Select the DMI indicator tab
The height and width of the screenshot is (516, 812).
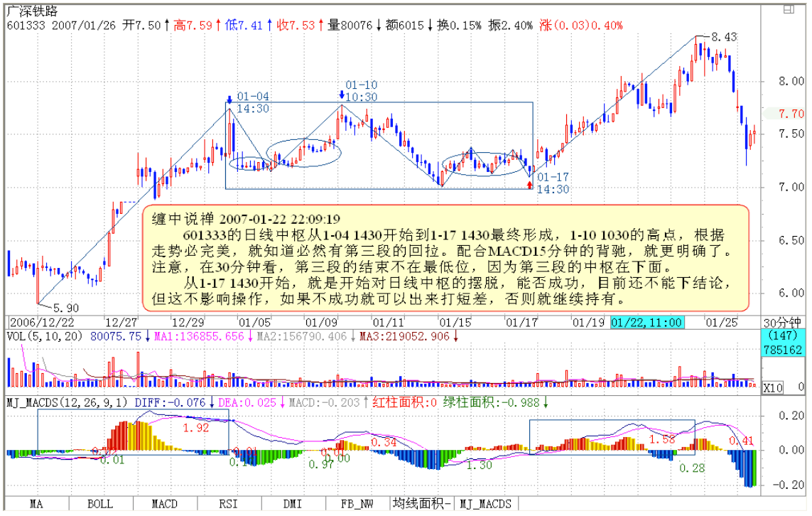(x=293, y=504)
